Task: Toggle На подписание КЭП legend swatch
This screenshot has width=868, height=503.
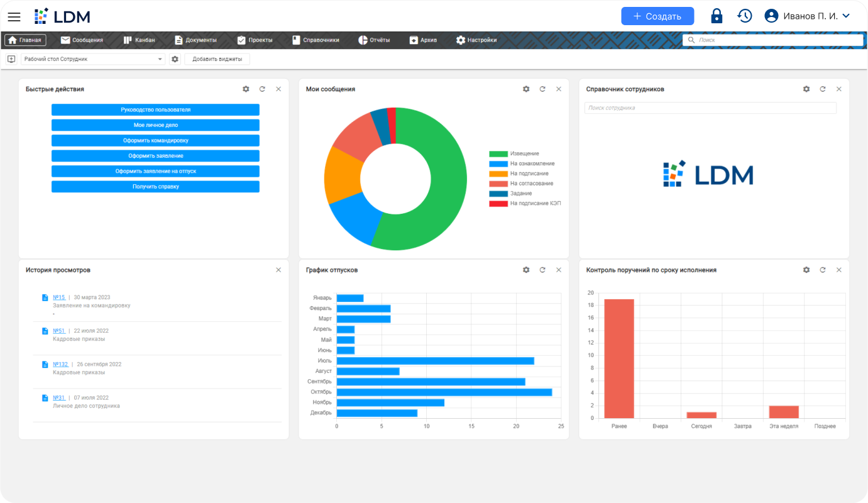Action: tap(498, 204)
